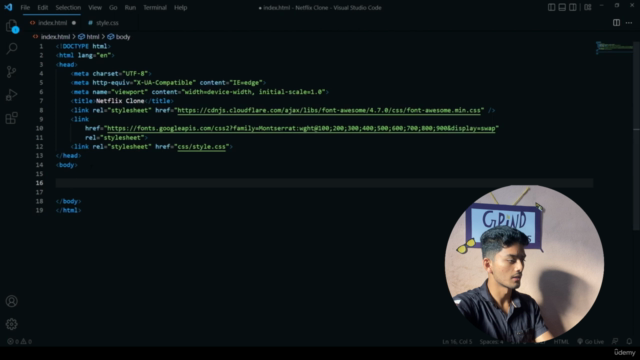This screenshot has width=640, height=360.
Task: Click the closing head tag on line 13
Action: [68, 156]
